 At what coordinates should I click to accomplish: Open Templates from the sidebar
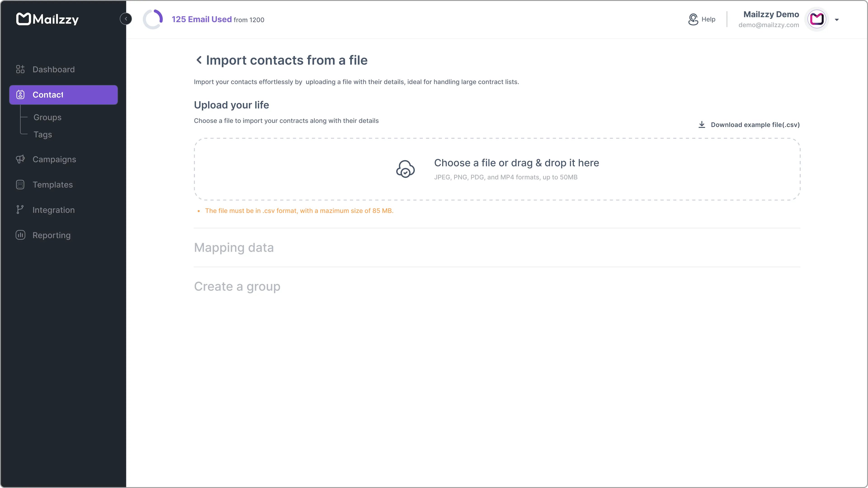pyautogui.click(x=53, y=185)
